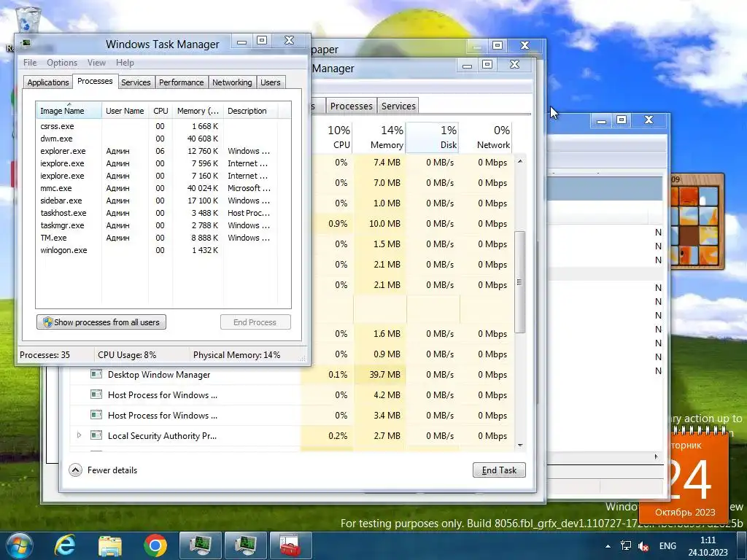The width and height of the screenshot is (747, 560).
Task: Click the Fewer details link
Action: pos(112,470)
